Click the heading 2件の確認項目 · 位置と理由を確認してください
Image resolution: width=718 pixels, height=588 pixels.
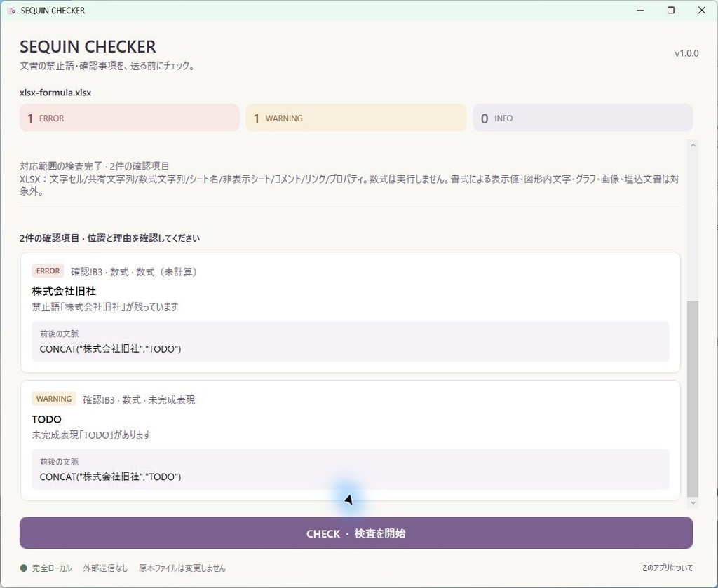(x=110, y=238)
